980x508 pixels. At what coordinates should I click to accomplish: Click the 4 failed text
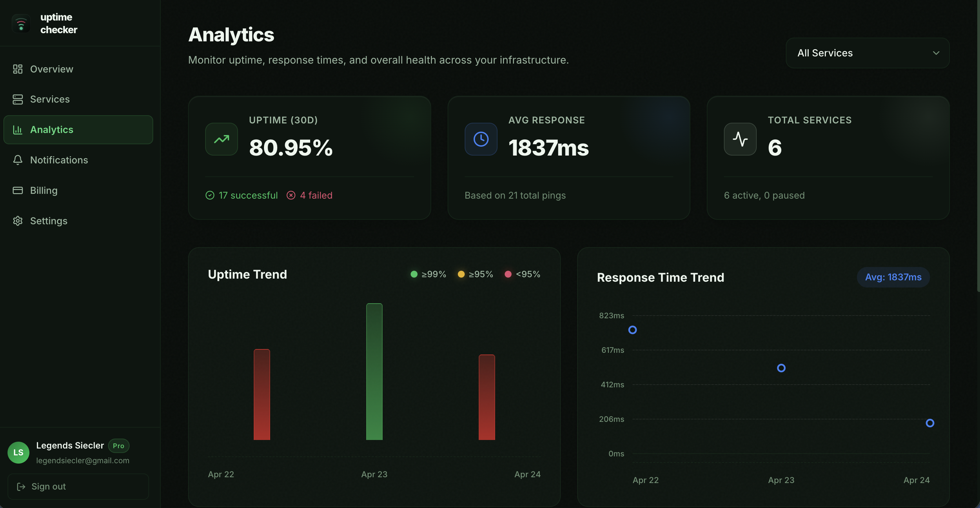pos(316,196)
